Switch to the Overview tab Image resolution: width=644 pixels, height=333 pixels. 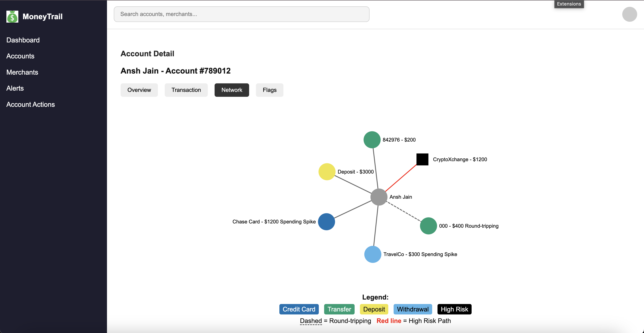click(x=139, y=90)
